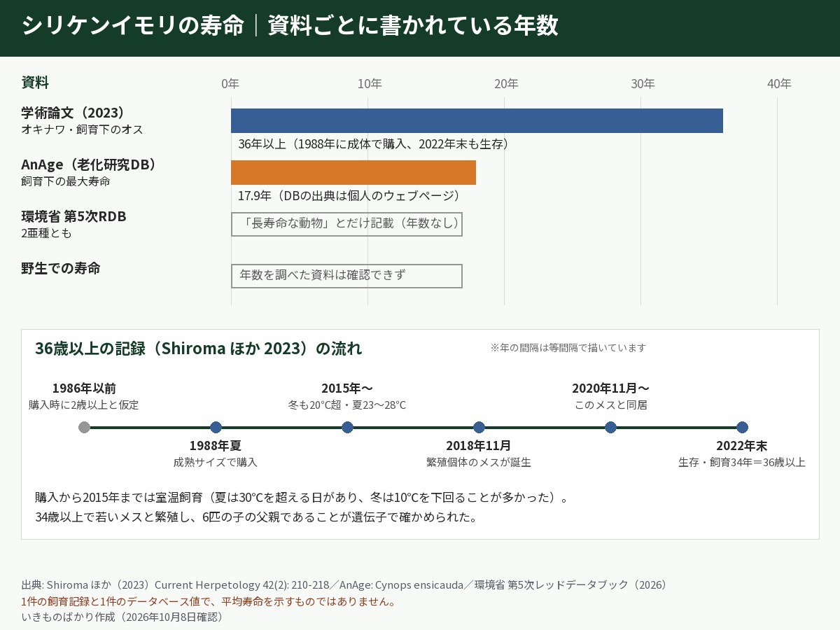Click the note ※年の間隔は等間隔で描いています
Viewport: 840px width, 630px height.
click(x=568, y=348)
